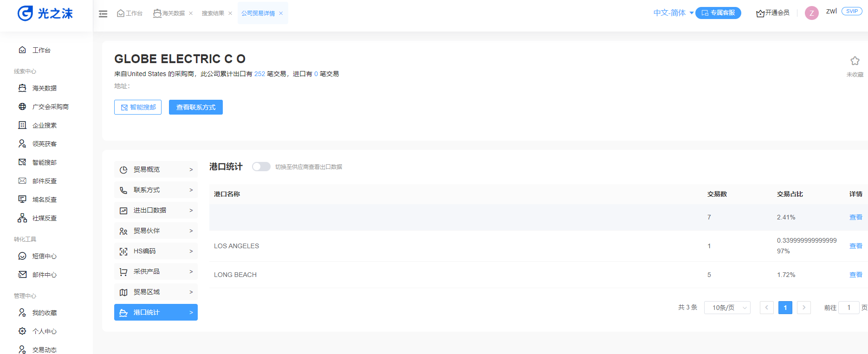Select the highlighted 港口统计 section

(x=156, y=312)
